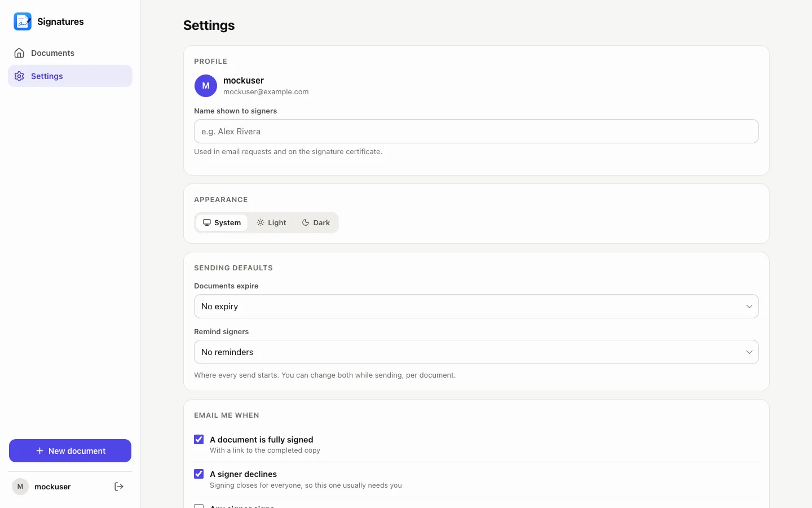812x508 pixels.
Task: Click the Settings gear icon in sidebar
Action: 19,76
